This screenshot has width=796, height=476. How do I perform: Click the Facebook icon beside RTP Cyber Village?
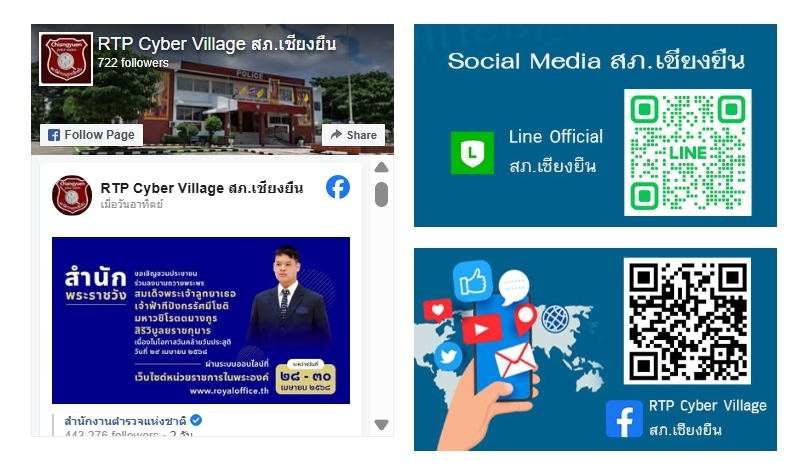(x=624, y=419)
